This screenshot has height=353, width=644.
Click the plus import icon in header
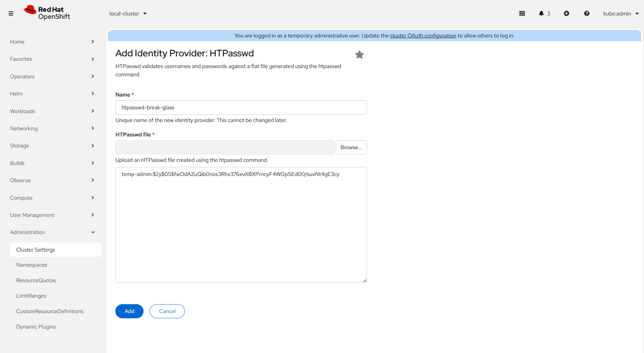(x=566, y=13)
